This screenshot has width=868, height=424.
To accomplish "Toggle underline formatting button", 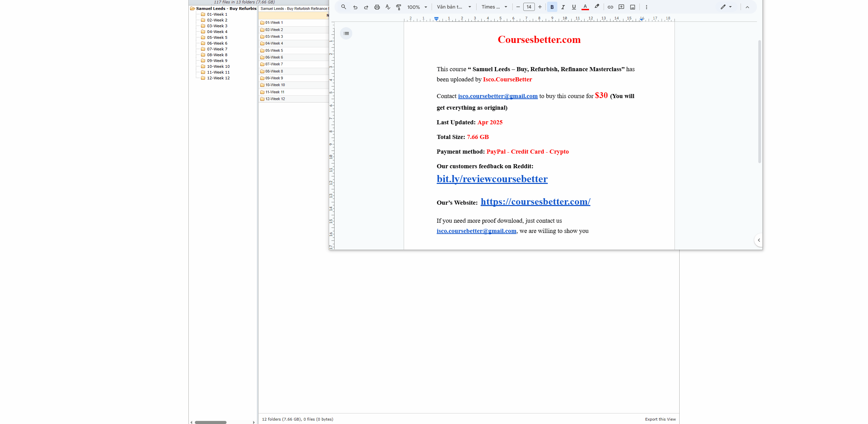I will tap(574, 7).
